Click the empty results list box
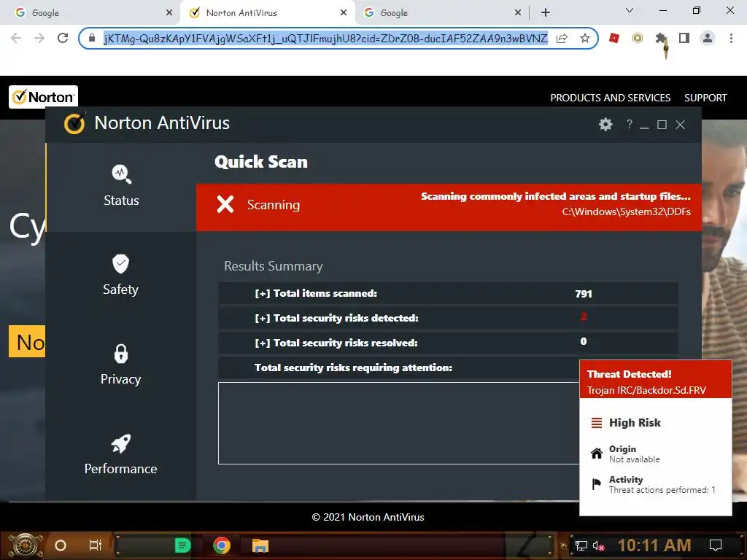The width and height of the screenshot is (747, 560). 399,423
